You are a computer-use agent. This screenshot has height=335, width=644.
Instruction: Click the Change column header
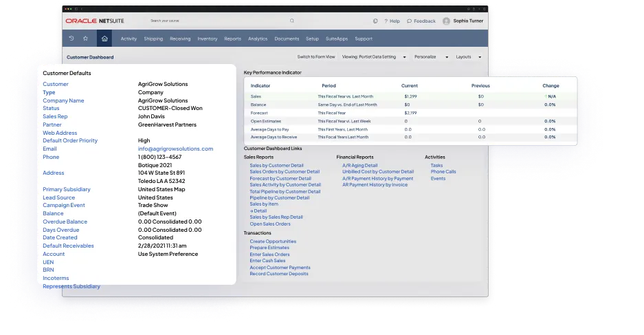(x=551, y=86)
